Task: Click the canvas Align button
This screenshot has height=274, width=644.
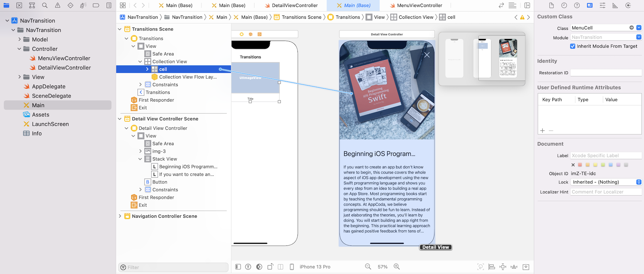Action: [492, 267]
